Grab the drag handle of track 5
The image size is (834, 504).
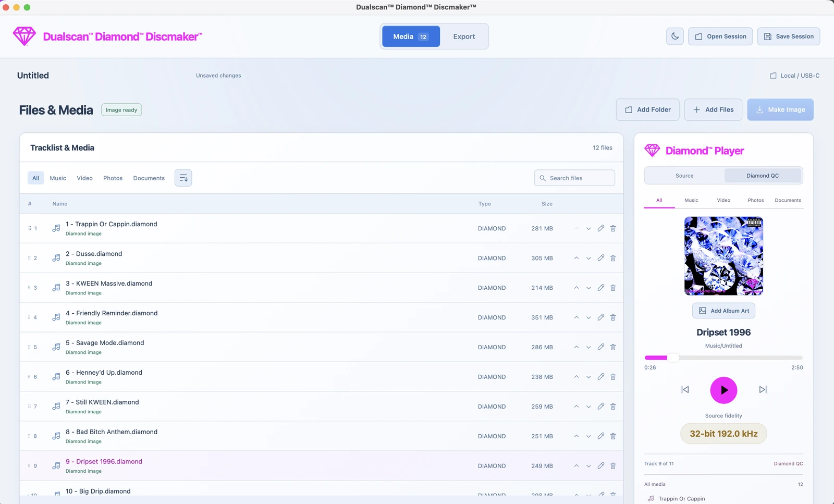[29, 347]
